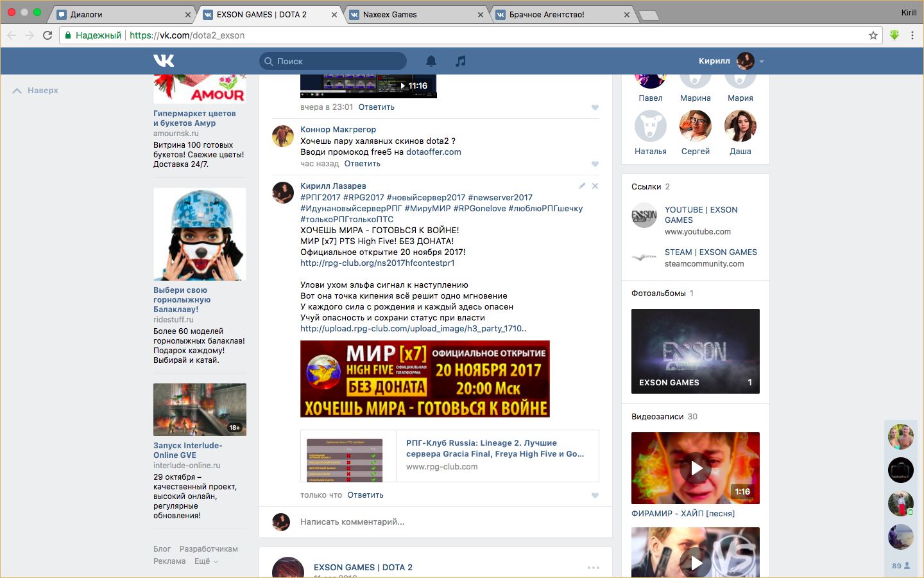Screen dimensions: 924x578
Task: Focus the VK Поиск search field
Action: point(333,61)
